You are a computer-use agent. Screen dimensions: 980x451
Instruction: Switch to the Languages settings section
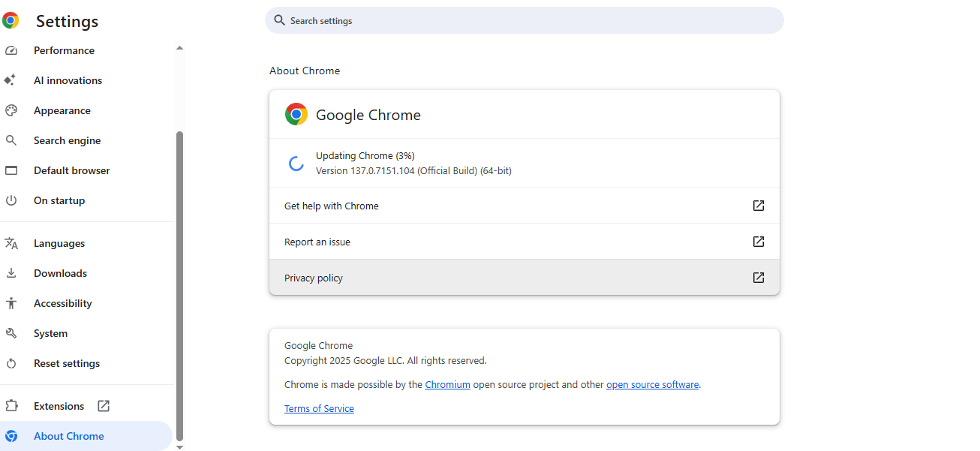(x=60, y=242)
